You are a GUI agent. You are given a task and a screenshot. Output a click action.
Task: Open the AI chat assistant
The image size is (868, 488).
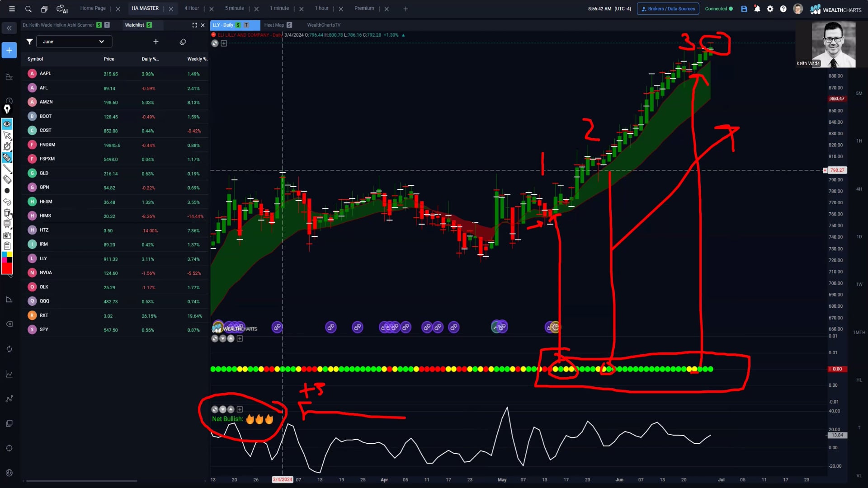click(62, 9)
